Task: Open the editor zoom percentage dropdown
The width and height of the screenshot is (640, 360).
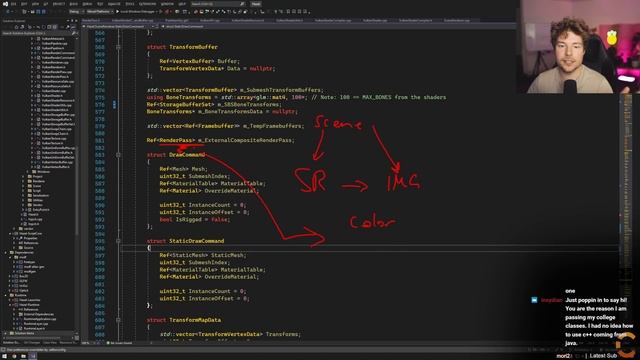Action: tap(88, 343)
